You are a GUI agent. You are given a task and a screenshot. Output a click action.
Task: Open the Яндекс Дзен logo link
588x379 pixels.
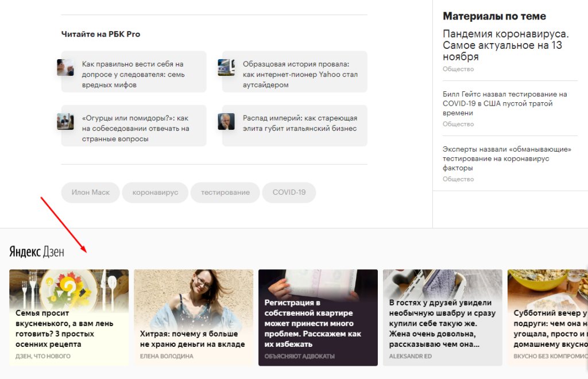coord(37,252)
